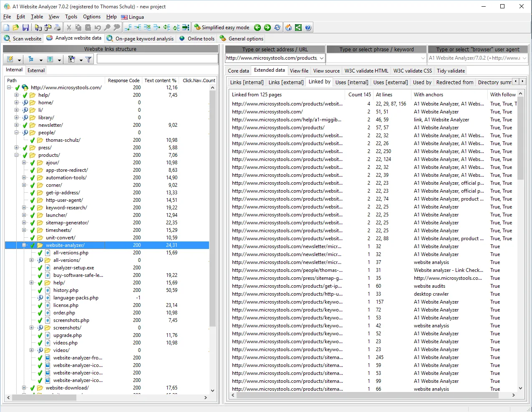This screenshot has height=412, width=532.
Task: Click the home toolbar icon
Action: pos(288,28)
